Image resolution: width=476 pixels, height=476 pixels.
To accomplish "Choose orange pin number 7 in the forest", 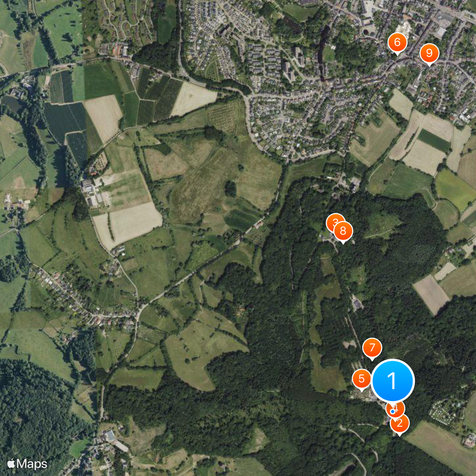I will click(372, 348).
